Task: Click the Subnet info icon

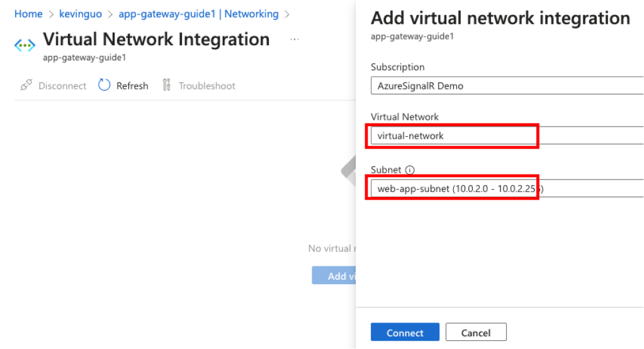Action: click(x=410, y=170)
